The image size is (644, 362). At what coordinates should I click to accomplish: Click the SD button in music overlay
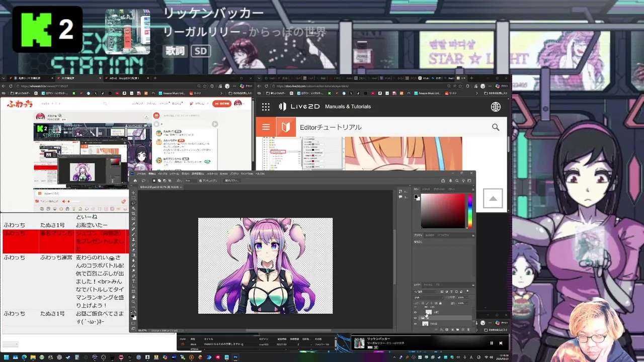pos(200,51)
